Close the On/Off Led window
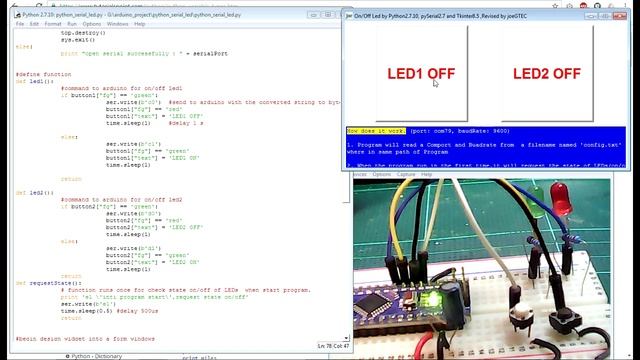 coord(620,16)
